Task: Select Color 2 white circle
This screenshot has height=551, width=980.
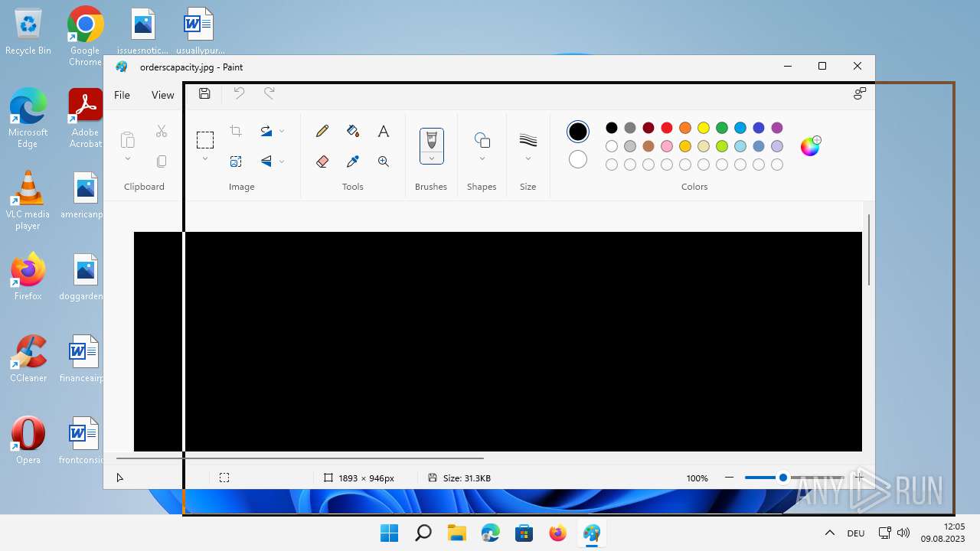Action: click(x=578, y=159)
